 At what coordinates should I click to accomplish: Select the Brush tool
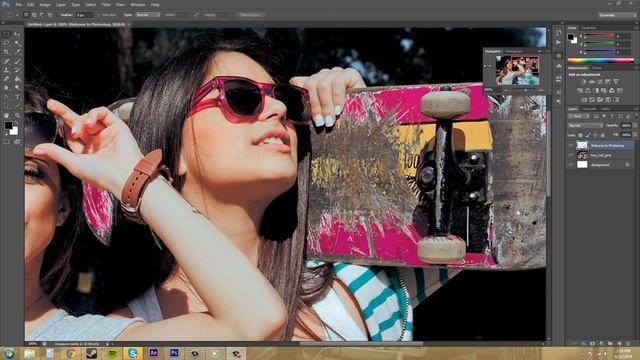[17, 61]
